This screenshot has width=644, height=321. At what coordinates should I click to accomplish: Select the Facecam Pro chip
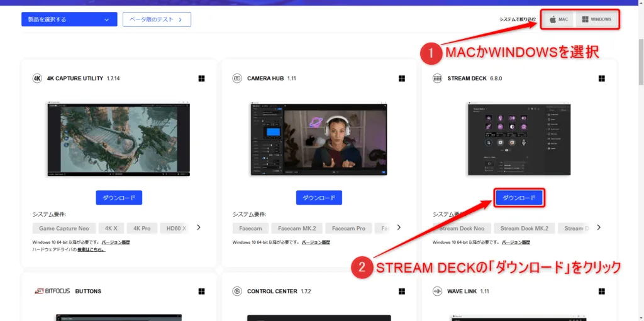tap(348, 228)
